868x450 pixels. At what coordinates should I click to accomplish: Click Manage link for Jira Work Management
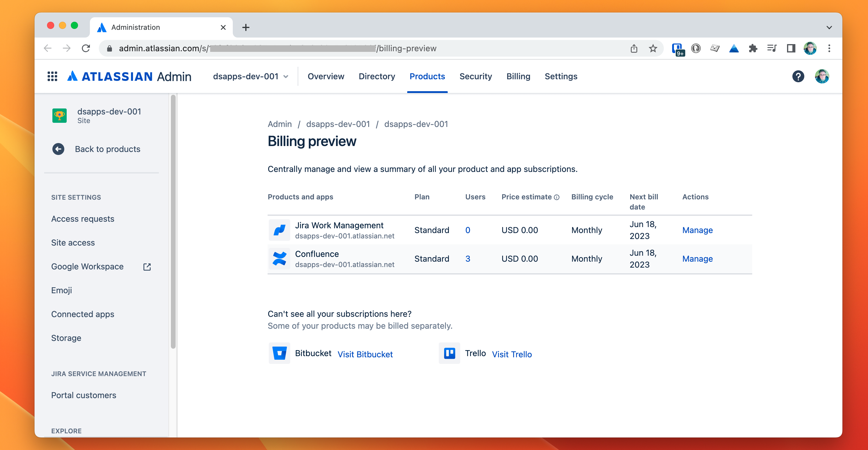click(697, 229)
